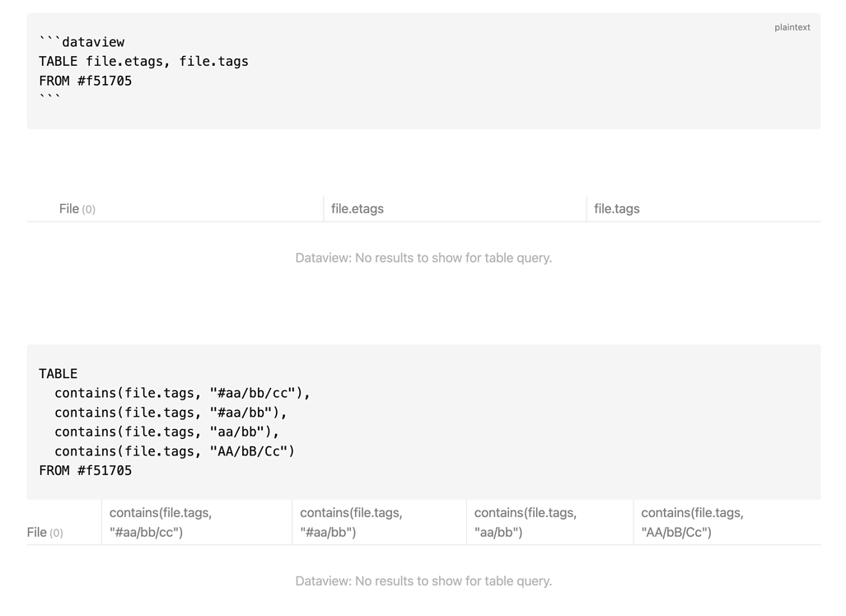Viewport: 846px width, 616px height.
Task: Click the File (0) header in second table
Action: coord(45,532)
